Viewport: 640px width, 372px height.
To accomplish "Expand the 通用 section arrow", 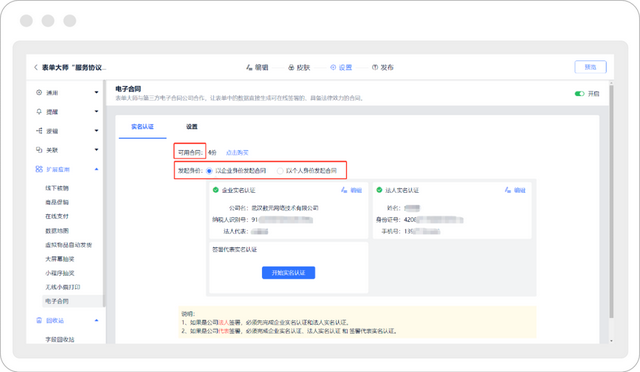I will (x=96, y=93).
